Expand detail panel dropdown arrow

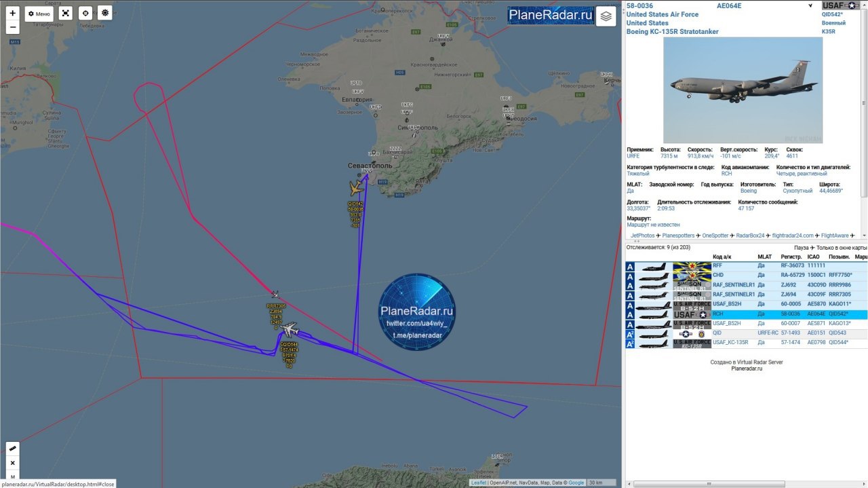[x=810, y=6]
